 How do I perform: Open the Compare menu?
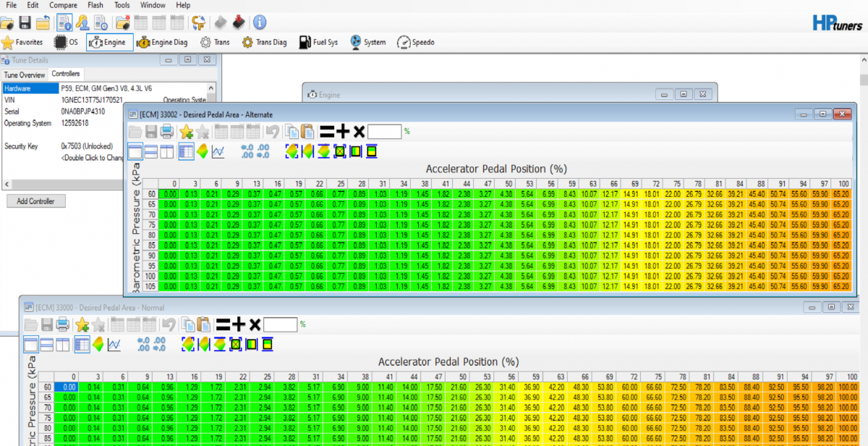[x=64, y=5]
